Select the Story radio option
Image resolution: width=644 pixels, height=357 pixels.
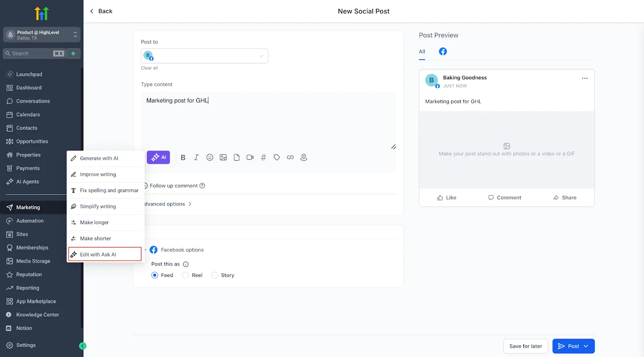[215, 275]
